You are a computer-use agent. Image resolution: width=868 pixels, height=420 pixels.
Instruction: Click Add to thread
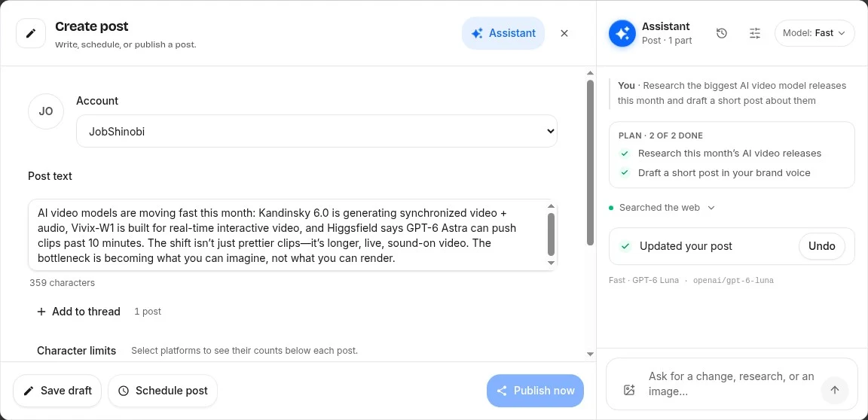(x=78, y=312)
